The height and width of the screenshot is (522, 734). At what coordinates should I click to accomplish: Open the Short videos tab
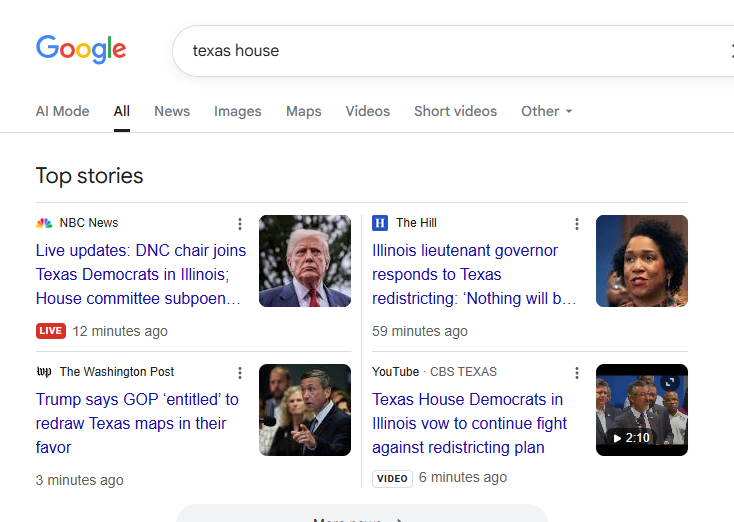click(455, 111)
